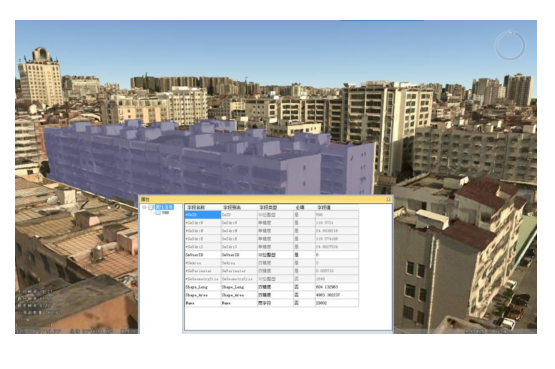The width and height of the screenshot is (555, 369).
Task: Edit the Shape_Area value cell
Action: click(x=337, y=295)
